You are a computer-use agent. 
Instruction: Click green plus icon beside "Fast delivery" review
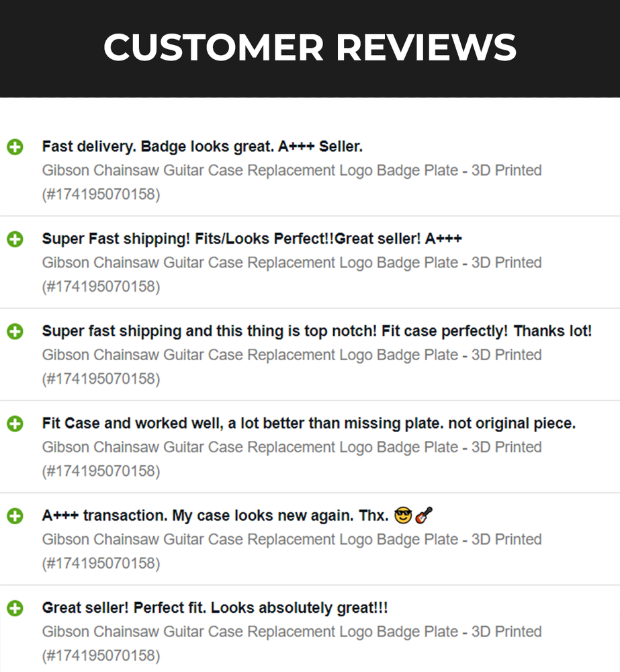[x=15, y=147]
